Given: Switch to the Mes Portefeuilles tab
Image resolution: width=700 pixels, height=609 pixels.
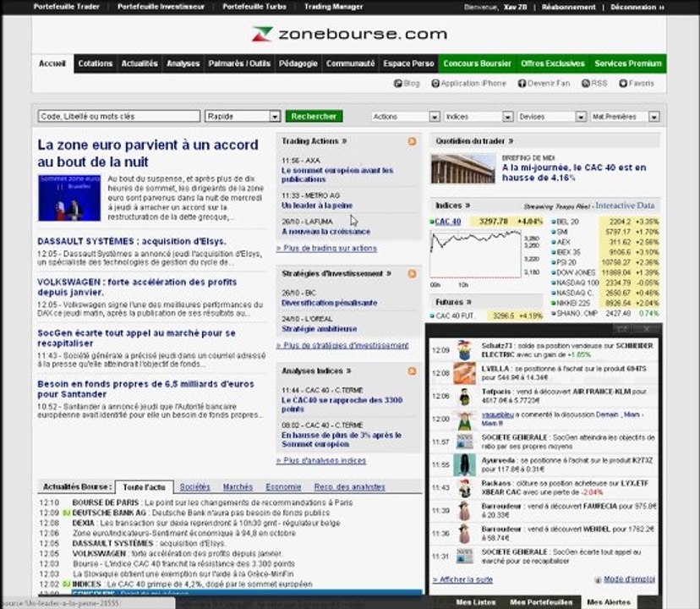Looking at the screenshot, I should (541, 602).
